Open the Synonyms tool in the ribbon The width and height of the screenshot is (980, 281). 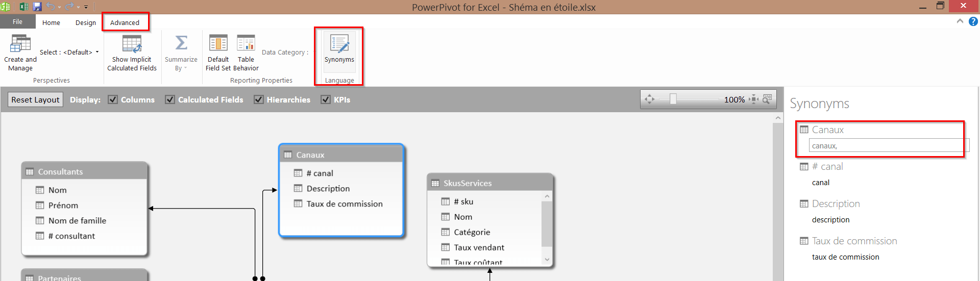click(x=339, y=49)
